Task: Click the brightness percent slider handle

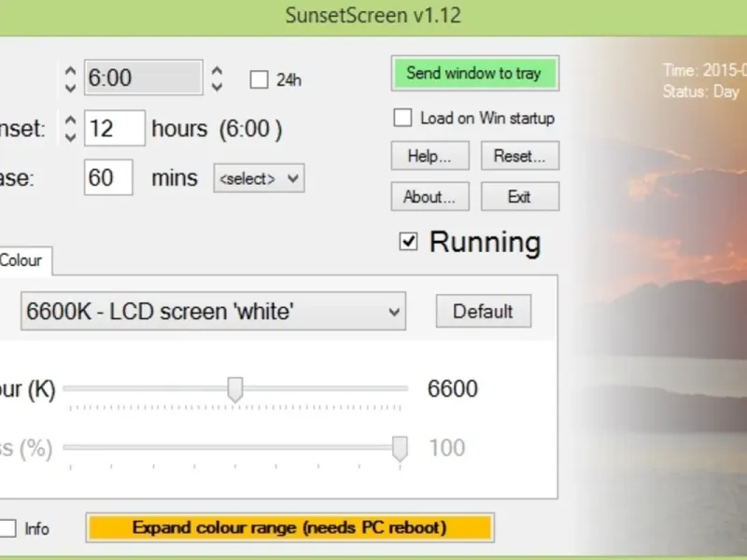Action: [400, 448]
